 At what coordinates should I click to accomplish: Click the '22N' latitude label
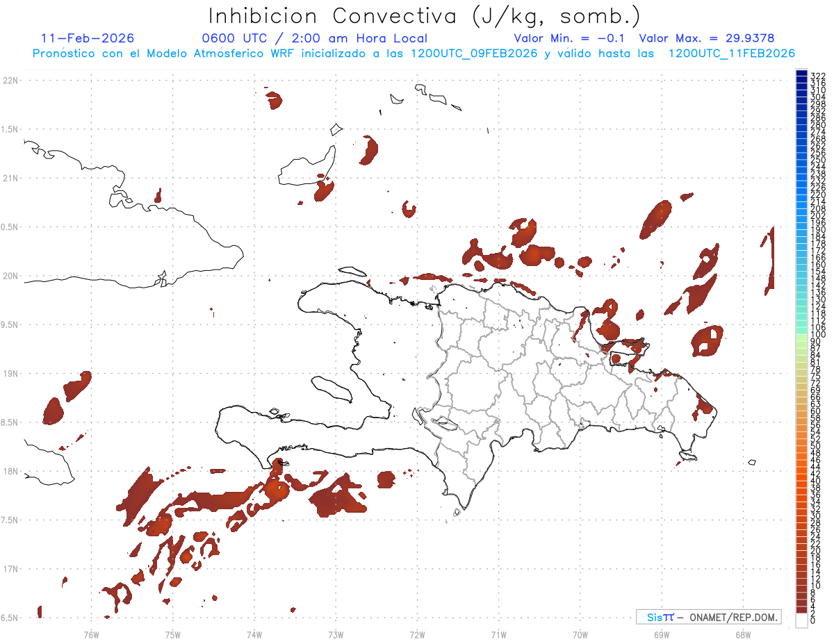tap(10, 81)
